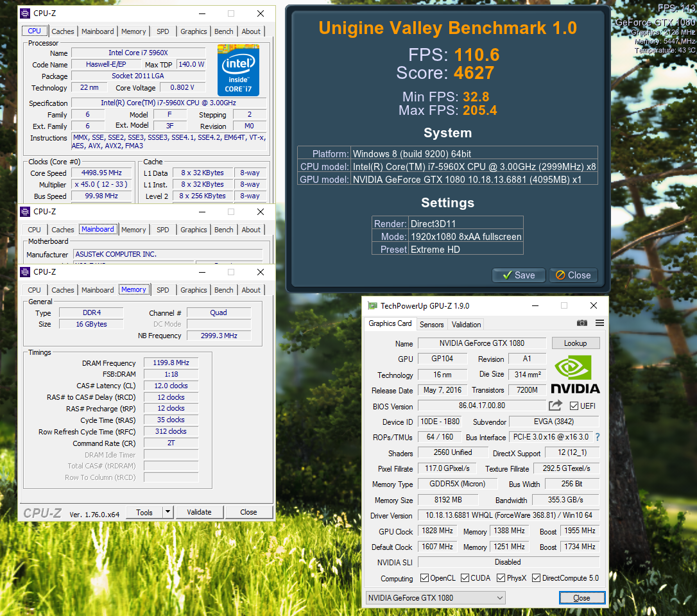Viewport: 697px width, 616px height.
Task: Click the GPU-Z screenshot camera icon
Action: tap(581, 323)
